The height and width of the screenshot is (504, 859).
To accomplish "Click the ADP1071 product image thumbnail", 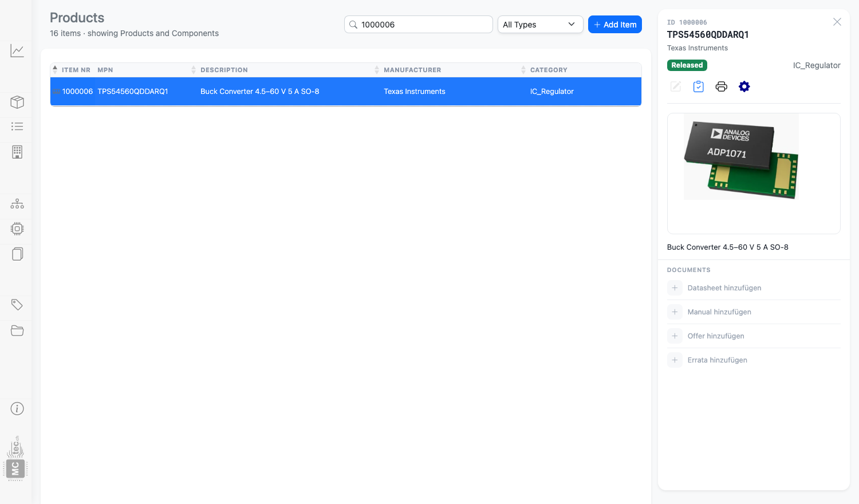I will coord(741,156).
